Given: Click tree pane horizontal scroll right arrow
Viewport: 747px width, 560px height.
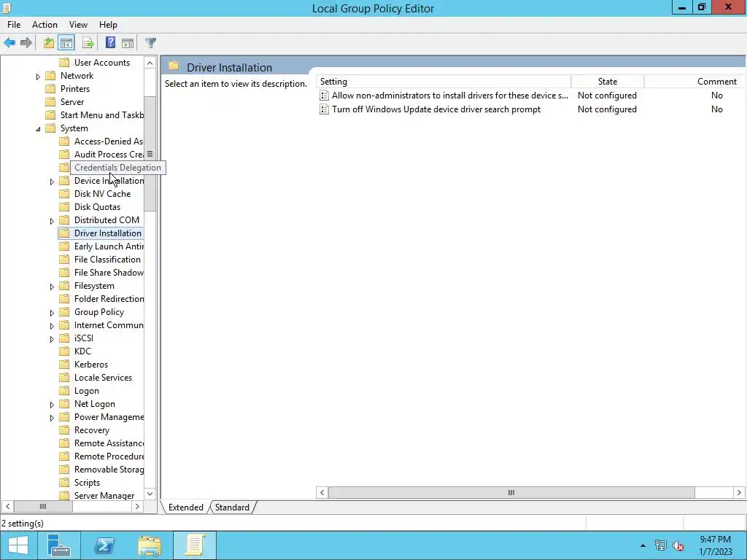Looking at the screenshot, I should [x=137, y=506].
